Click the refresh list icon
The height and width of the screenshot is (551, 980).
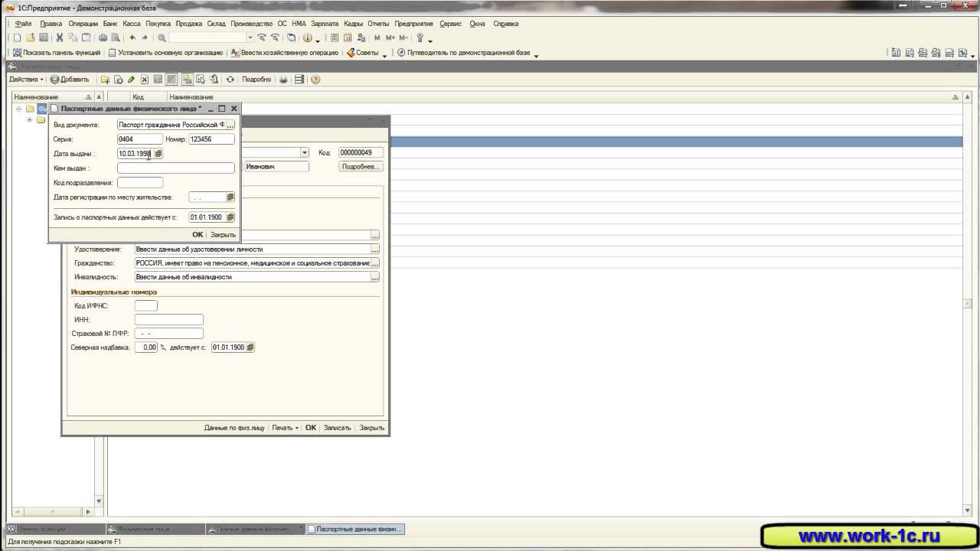point(230,80)
